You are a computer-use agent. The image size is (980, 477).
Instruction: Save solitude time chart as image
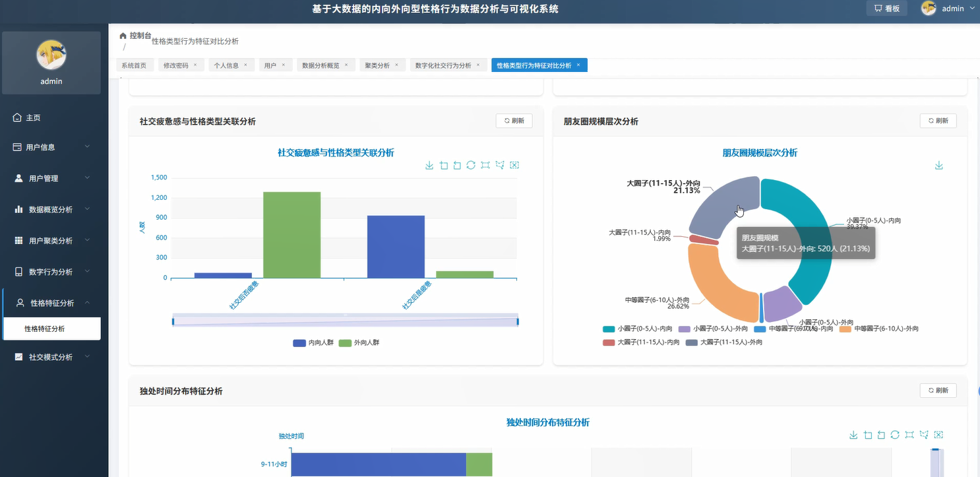click(853, 435)
